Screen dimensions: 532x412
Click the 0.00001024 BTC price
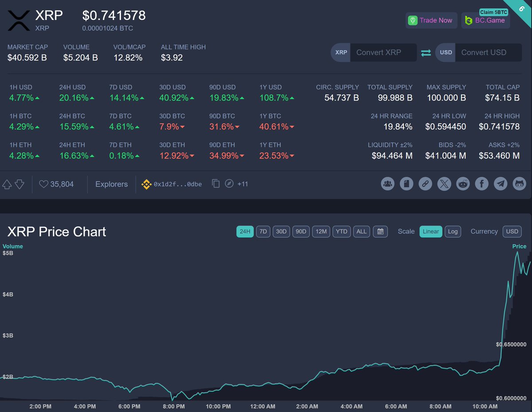click(108, 28)
